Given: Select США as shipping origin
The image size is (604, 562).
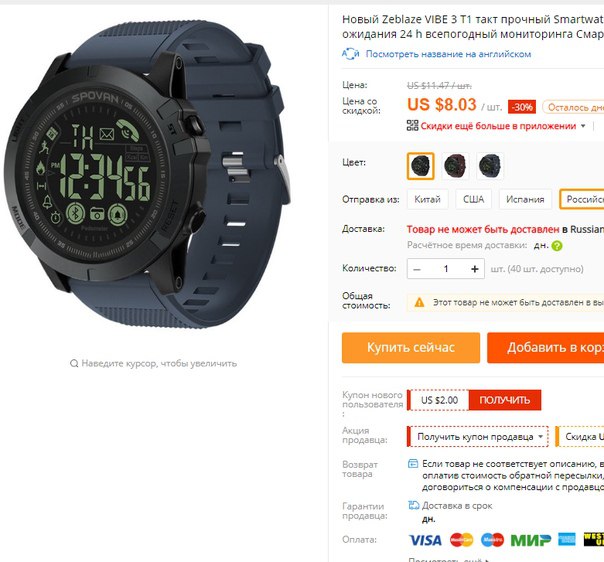Looking at the screenshot, I should pos(473,200).
